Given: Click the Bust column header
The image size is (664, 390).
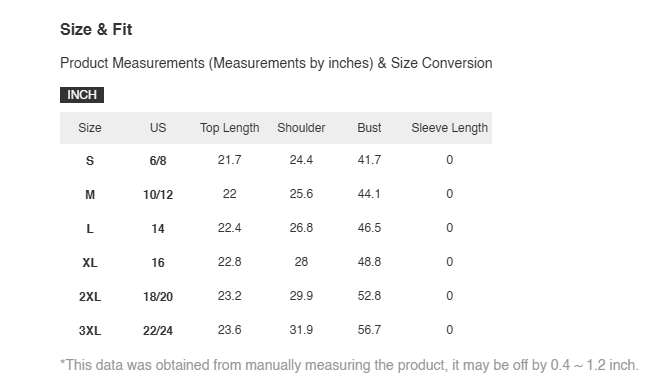Looking at the screenshot, I should (x=369, y=128).
